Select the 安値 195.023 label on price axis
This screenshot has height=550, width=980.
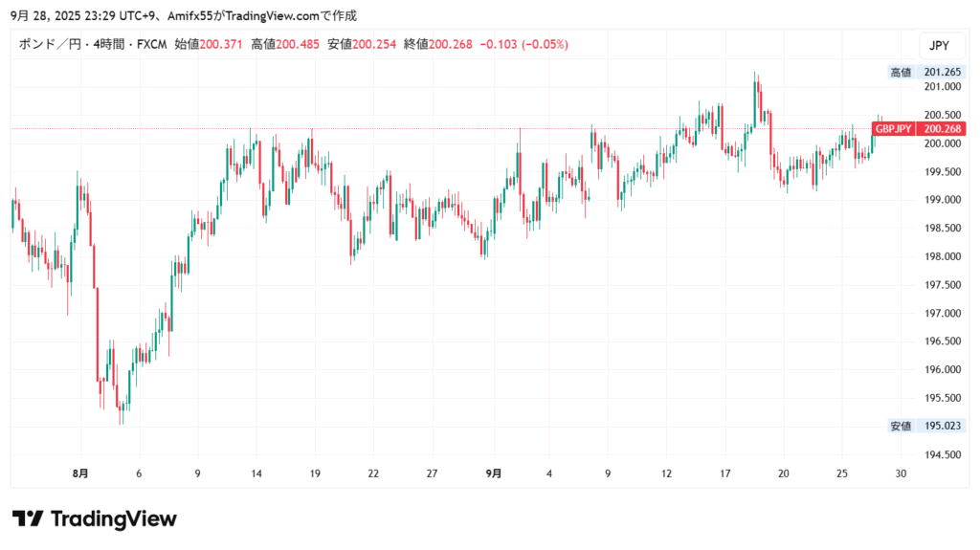(x=926, y=426)
